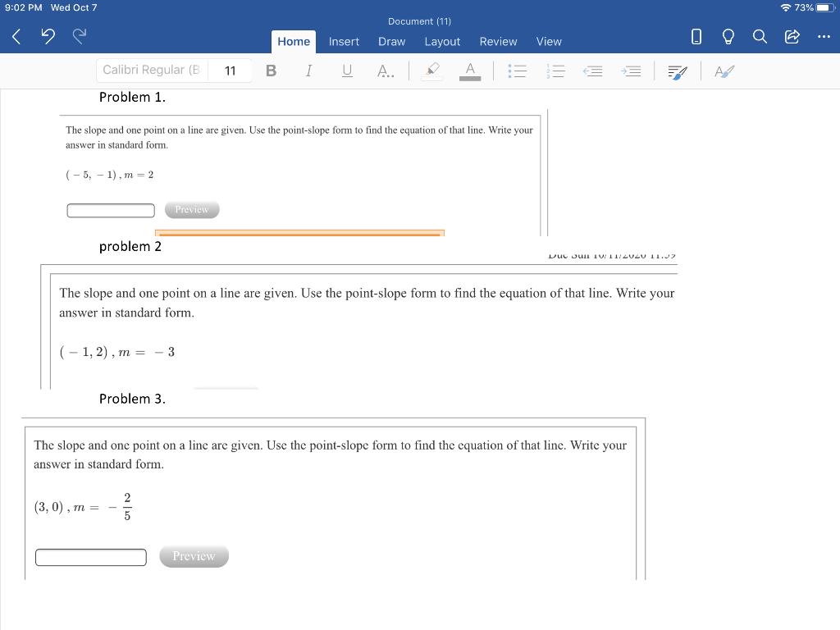
Task: Click the point (-5, -1), m = 2 text
Action: (110, 175)
